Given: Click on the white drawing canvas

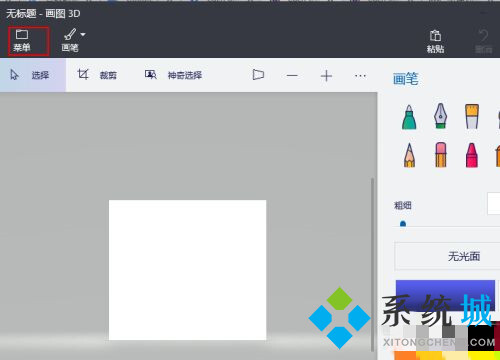Looking at the screenshot, I should click(187, 270).
